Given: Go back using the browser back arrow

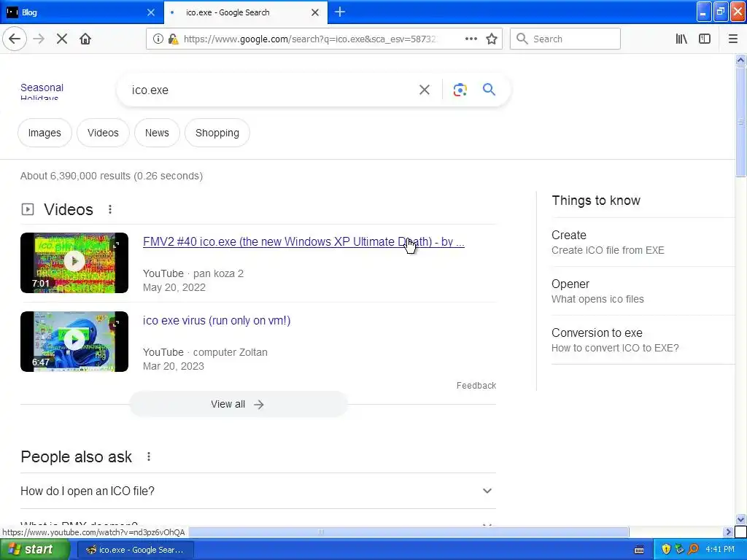Looking at the screenshot, I should point(15,39).
